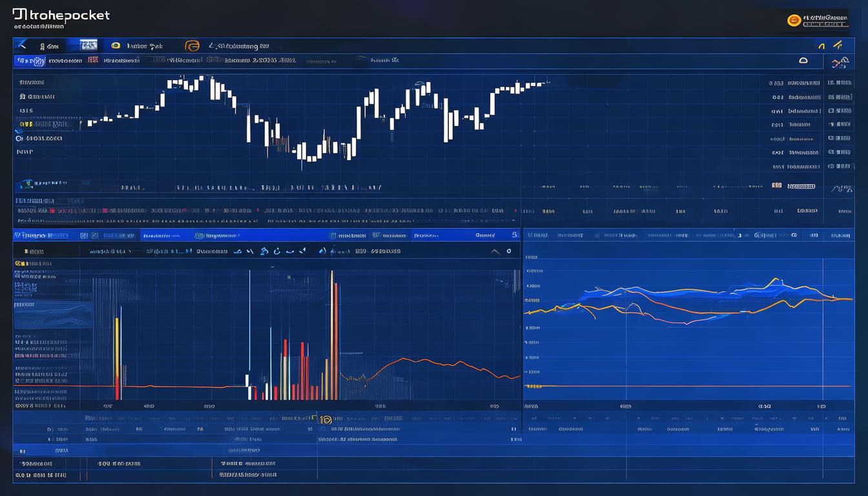The height and width of the screenshot is (496, 868).
Task: Click the white grid icon in top toolbar
Action: tap(89, 45)
